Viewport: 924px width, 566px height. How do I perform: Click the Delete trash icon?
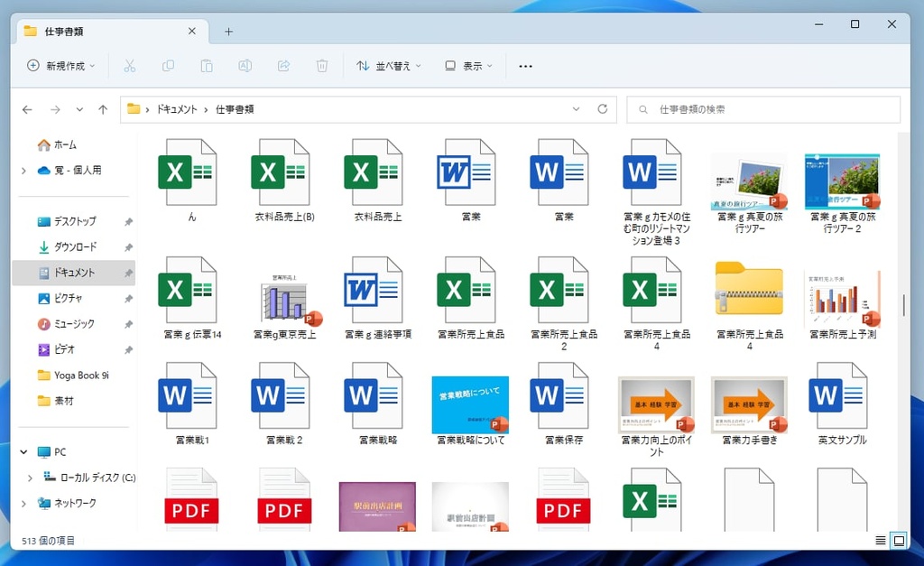point(322,66)
